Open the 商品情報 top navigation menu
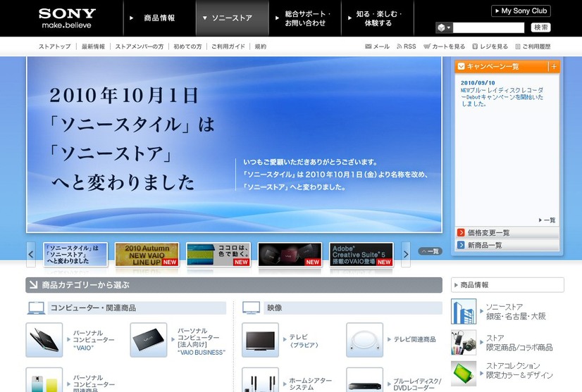 tap(159, 18)
